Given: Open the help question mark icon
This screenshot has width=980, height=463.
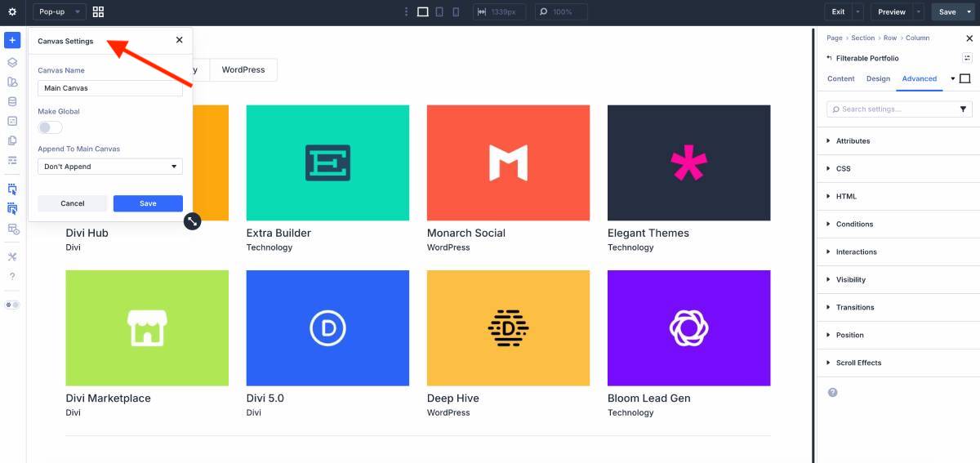Looking at the screenshot, I should tap(12, 276).
